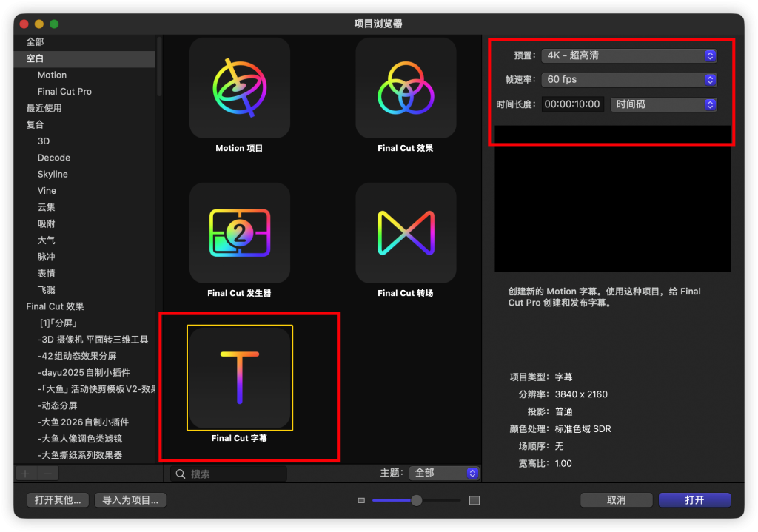Choose the Final Cut 发生器 icon
The image size is (758, 532).
(239, 233)
